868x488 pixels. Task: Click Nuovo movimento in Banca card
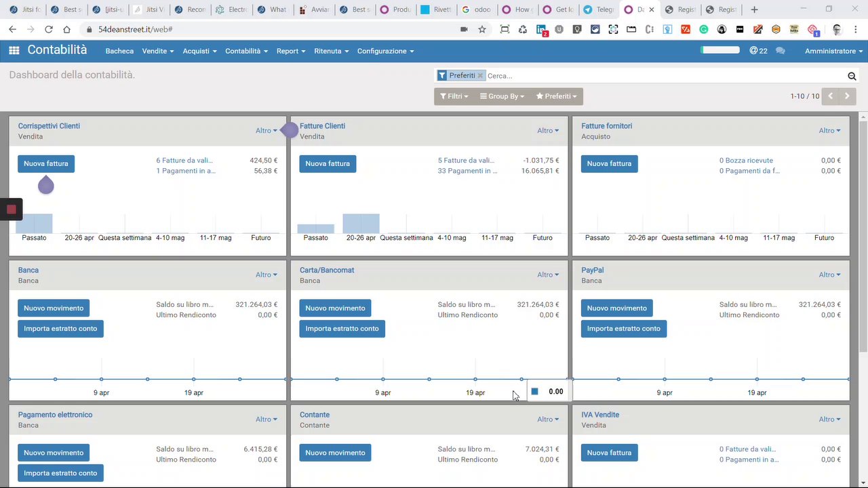point(54,308)
